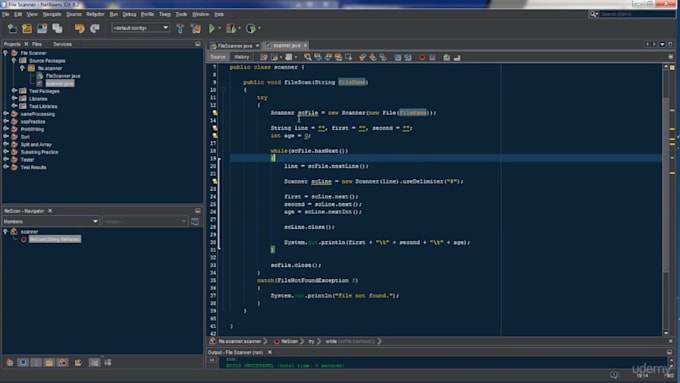Click the Uncomment editor toolbar icon

point(457,57)
